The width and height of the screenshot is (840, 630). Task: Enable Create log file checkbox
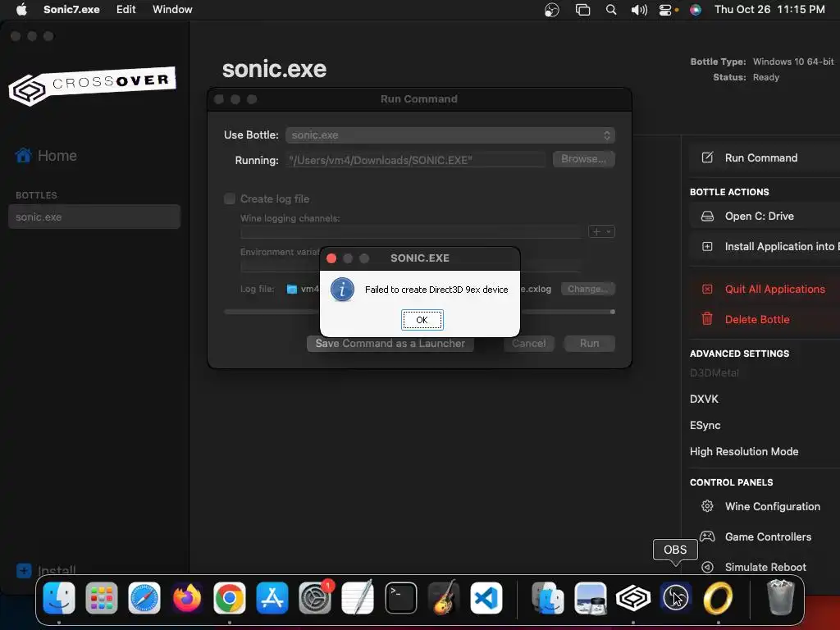pos(230,199)
